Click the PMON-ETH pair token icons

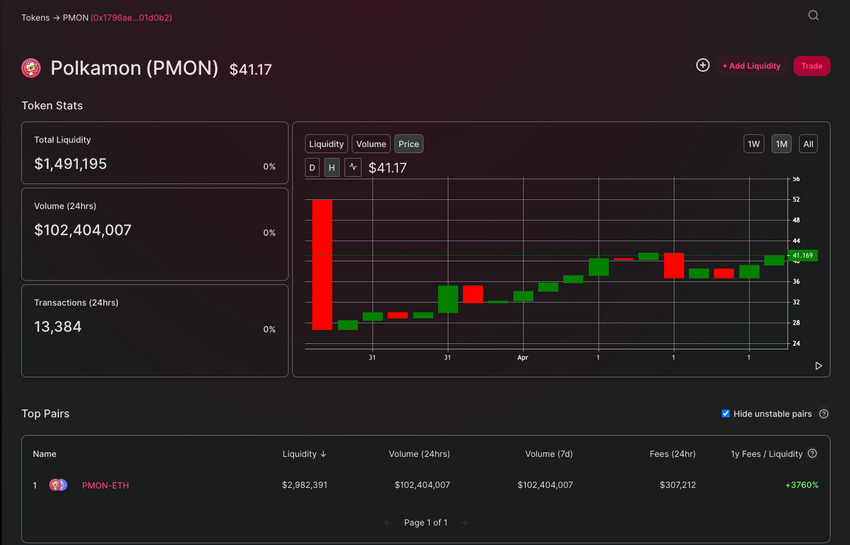pos(58,485)
